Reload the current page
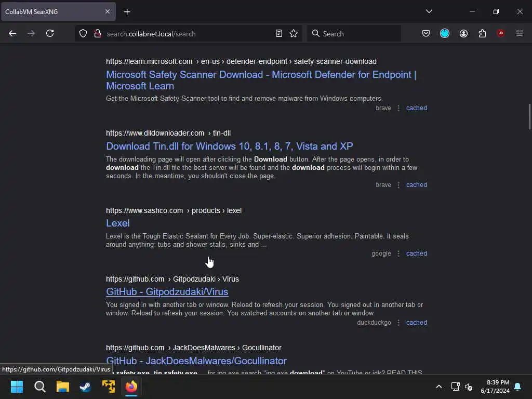The height and width of the screenshot is (399, 532). click(x=50, y=33)
